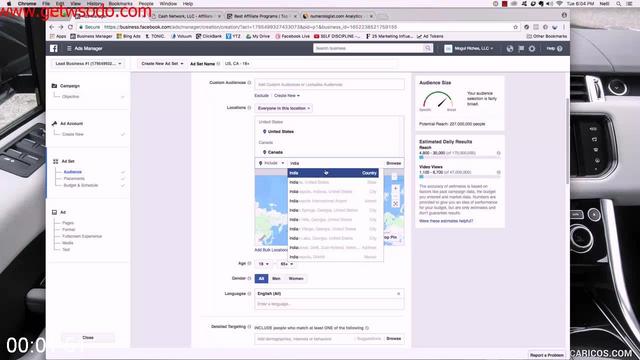Click the Help question mark icon
Screen dimensions: 640x360
(560, 48)
